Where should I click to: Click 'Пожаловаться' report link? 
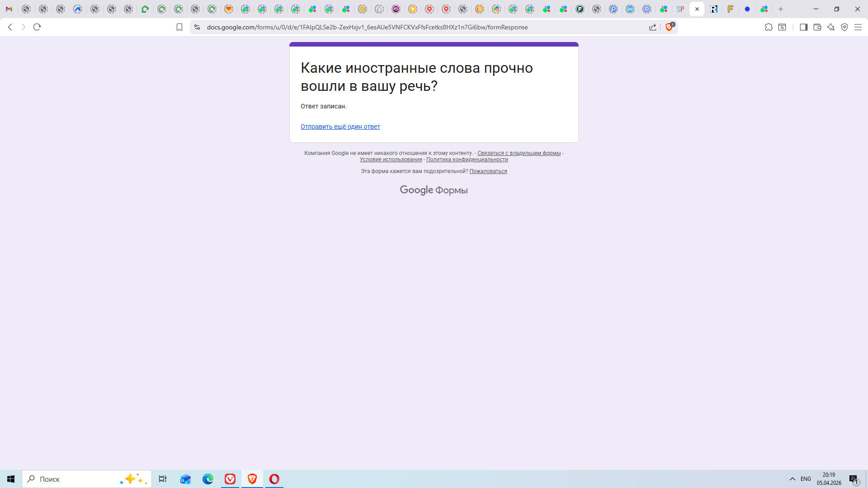pos(488,171)
